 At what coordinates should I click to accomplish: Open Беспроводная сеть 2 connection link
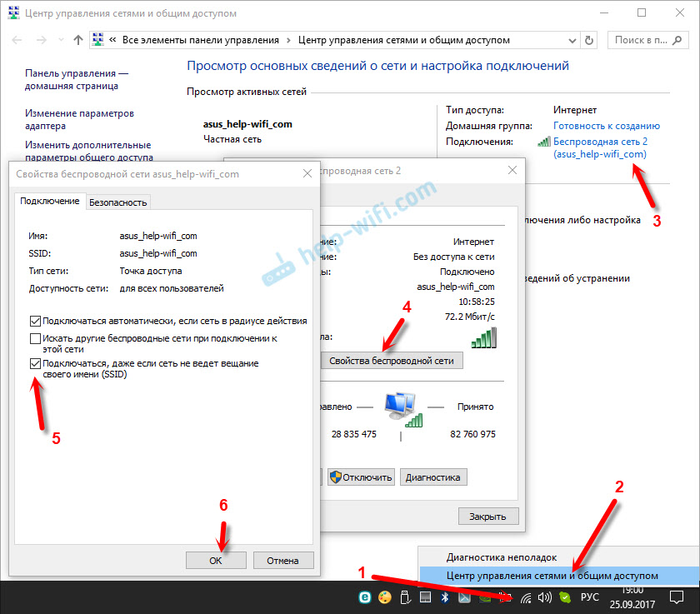click(600, 147)
